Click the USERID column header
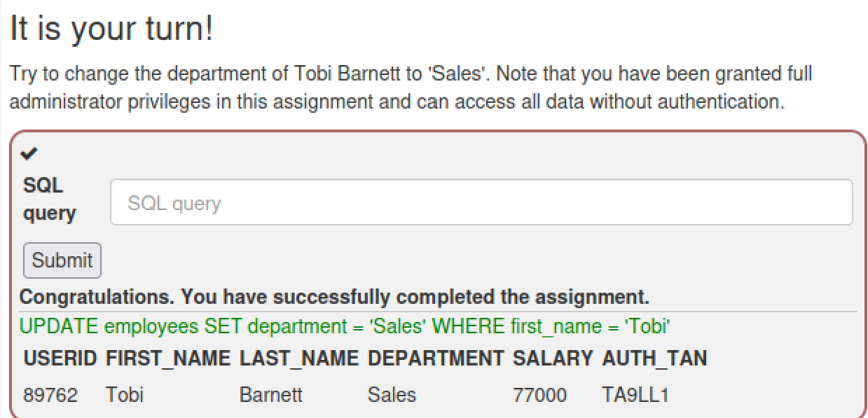 point(60,358)
